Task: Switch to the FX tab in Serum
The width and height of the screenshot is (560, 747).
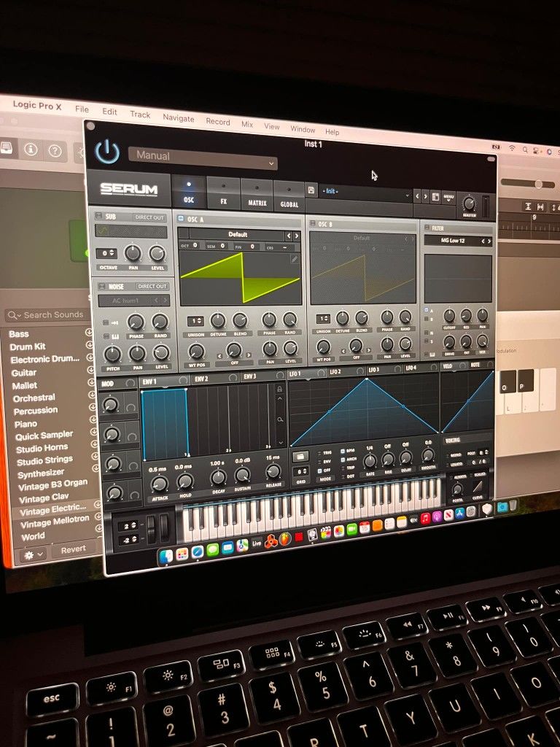Action: point(223,194)
